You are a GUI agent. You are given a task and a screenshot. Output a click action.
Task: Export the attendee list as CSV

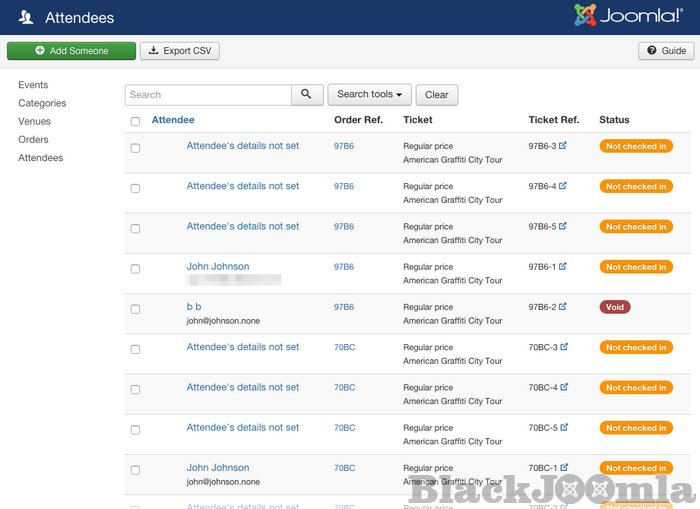click(180, 51)
